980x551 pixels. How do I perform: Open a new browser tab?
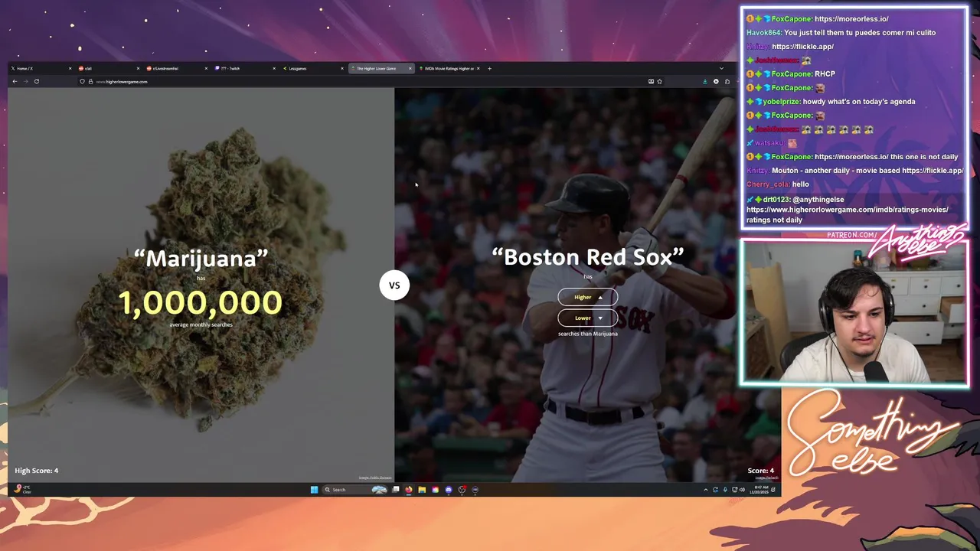[x=490, y=68]
